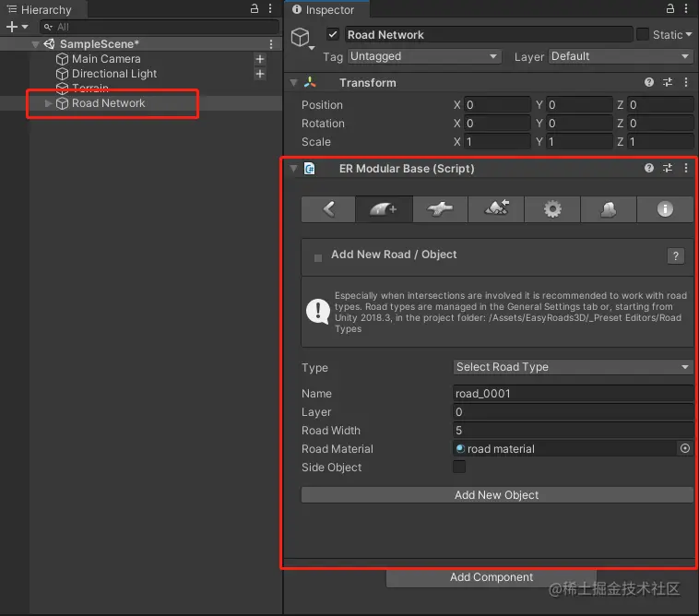Click the GameObject cube icon in Inspector

tap(301, 38)
